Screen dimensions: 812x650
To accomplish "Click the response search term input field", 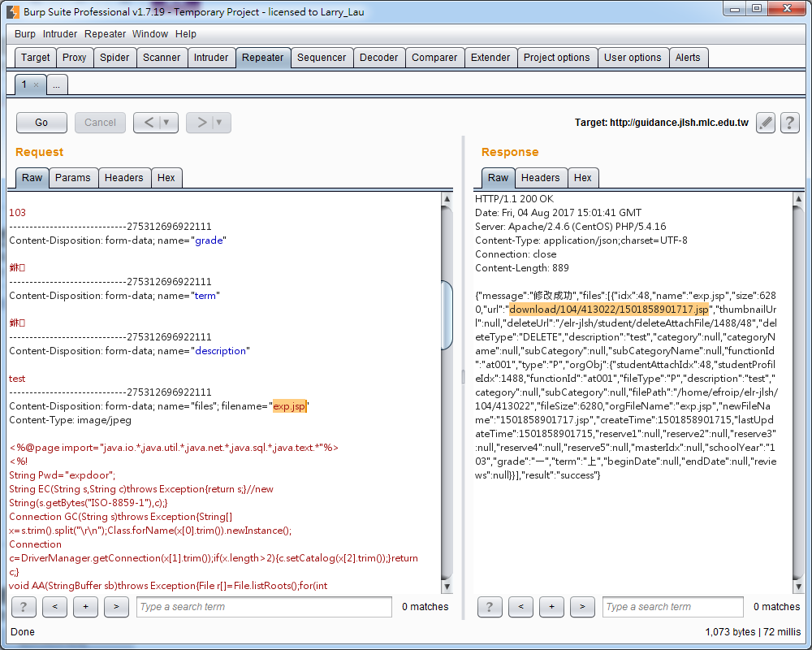I will pos(673,606).
